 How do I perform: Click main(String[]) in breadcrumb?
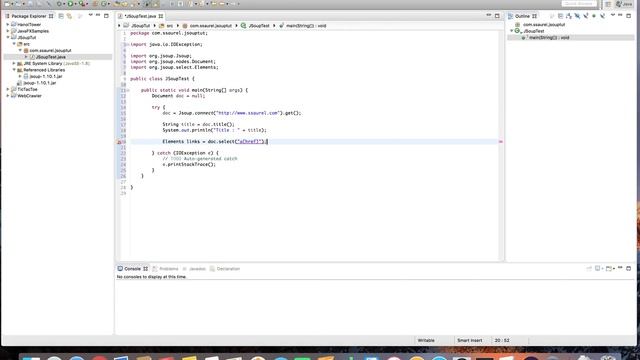click(306, 26)
